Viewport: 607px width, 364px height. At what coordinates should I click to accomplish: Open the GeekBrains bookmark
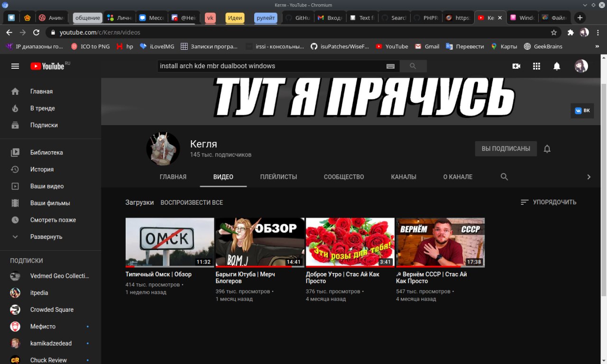(x=543, y=46)
